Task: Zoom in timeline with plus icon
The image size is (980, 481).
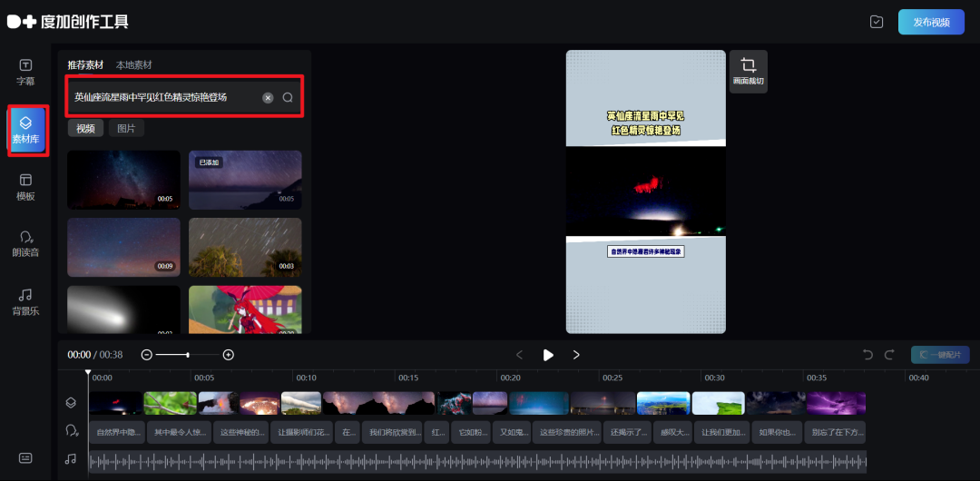Action: coord(229,355)
